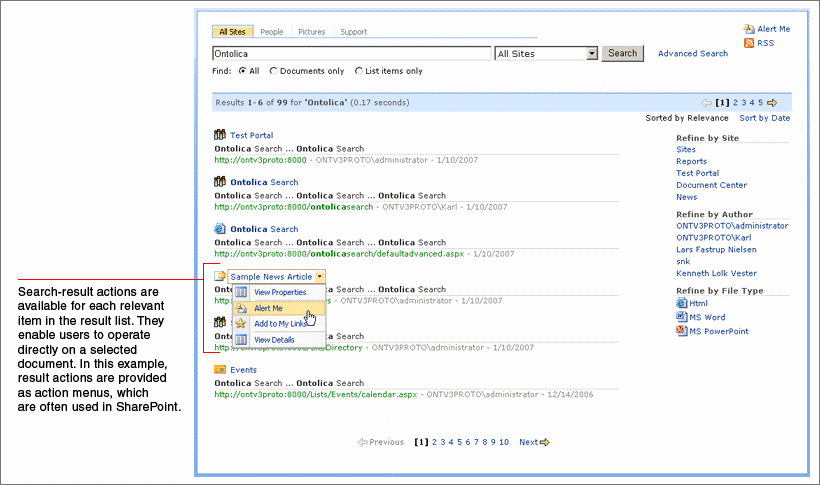This screenshot has width=820, height=485.
Task: Refine by site Test Portal in sidebar
Action: pyautogui.click(x=697, y=173)
